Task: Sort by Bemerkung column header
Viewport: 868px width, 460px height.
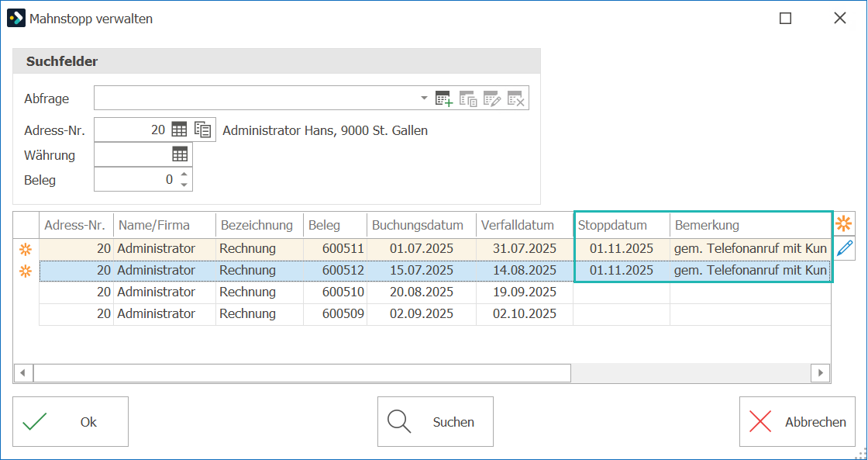Action: click(x=751, y=225)
